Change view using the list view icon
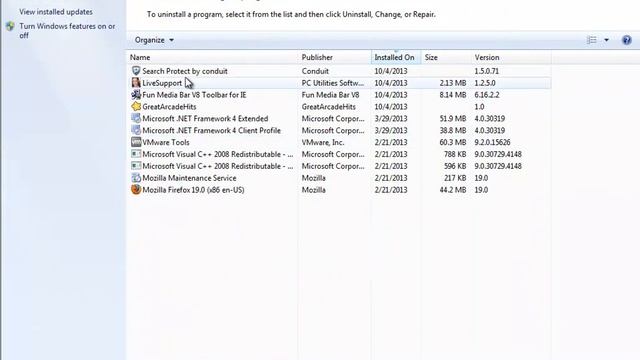Screen dimensions: 640x360 tap(592, 40)
